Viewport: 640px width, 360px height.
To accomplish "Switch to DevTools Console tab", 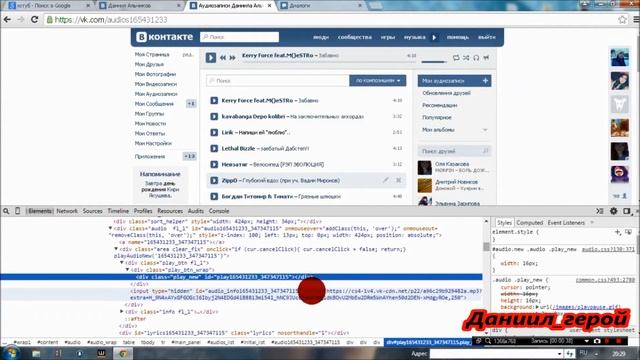I will point(219,211).
